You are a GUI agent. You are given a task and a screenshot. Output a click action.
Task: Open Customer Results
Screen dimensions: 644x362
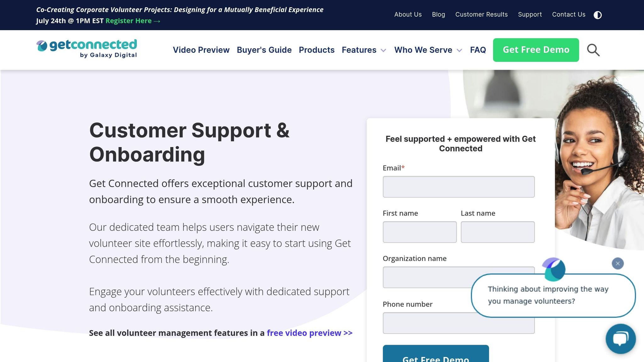coord(481,14)
